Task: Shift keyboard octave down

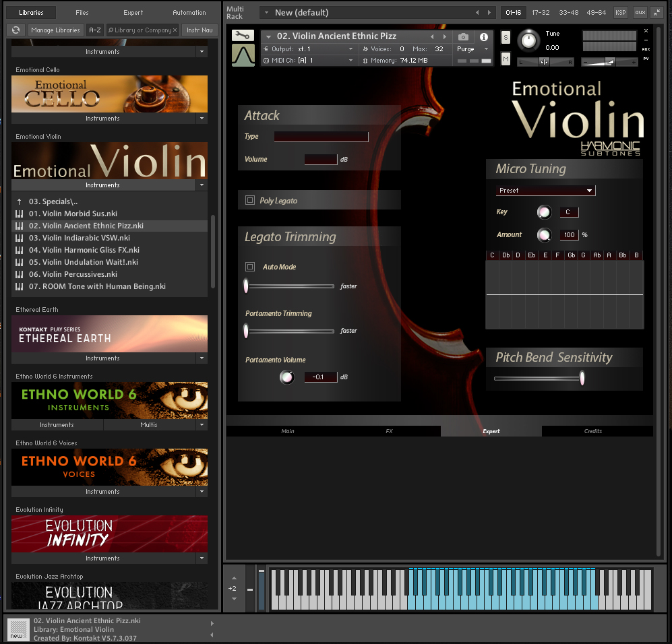Action: pyautogui.click(x=234, y=599)
